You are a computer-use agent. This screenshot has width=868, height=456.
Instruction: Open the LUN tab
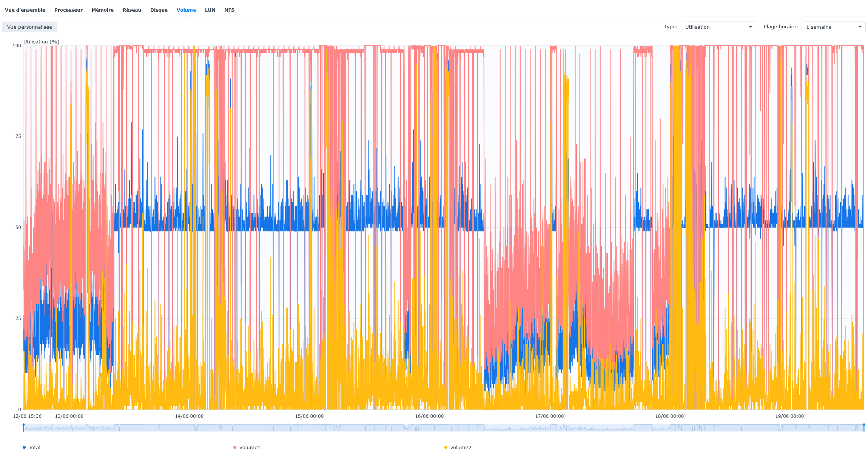click(210, 10)
